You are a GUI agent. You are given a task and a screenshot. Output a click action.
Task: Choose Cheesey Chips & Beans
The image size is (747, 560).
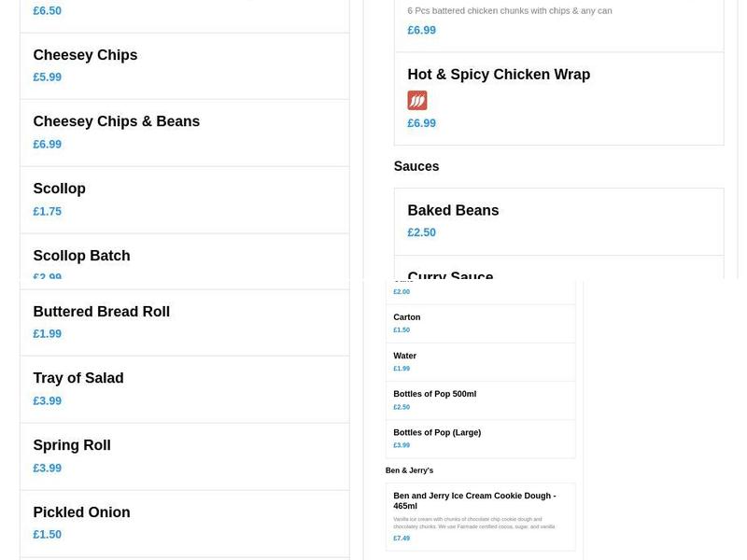[116, 121]
